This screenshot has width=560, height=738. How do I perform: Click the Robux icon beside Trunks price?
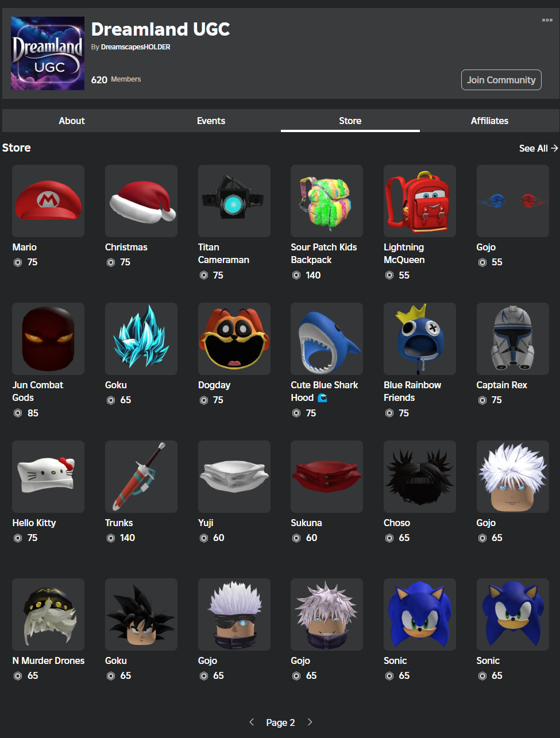pyautogui.click(x=111, y=538)
